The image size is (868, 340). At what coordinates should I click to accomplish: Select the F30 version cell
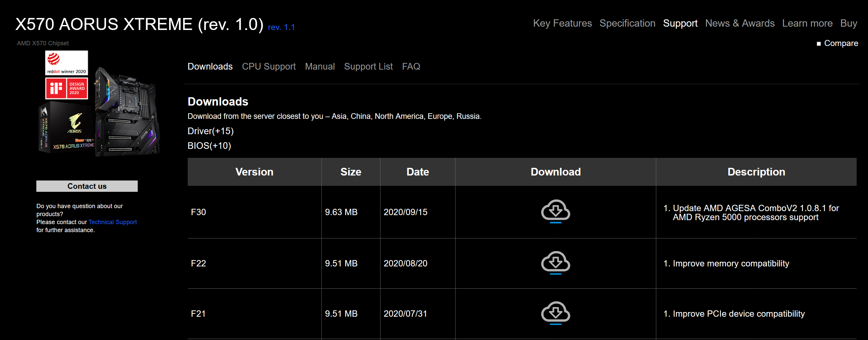254,212
